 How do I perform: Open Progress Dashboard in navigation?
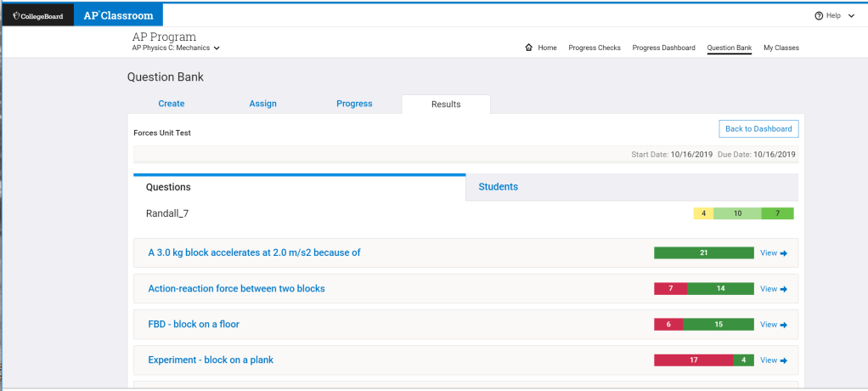663,48
